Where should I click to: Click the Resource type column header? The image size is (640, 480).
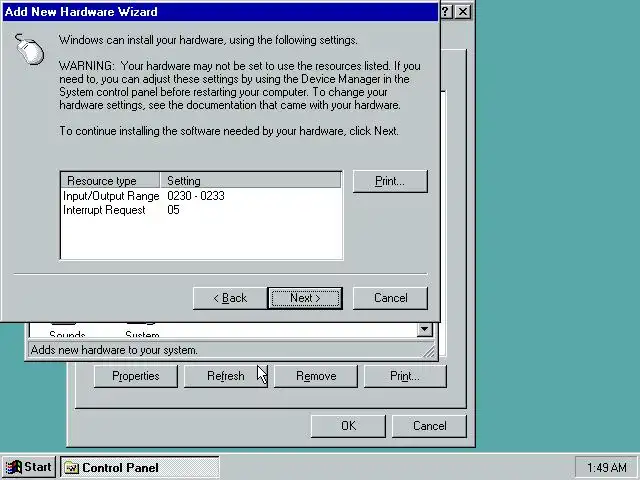pos(110,180)
